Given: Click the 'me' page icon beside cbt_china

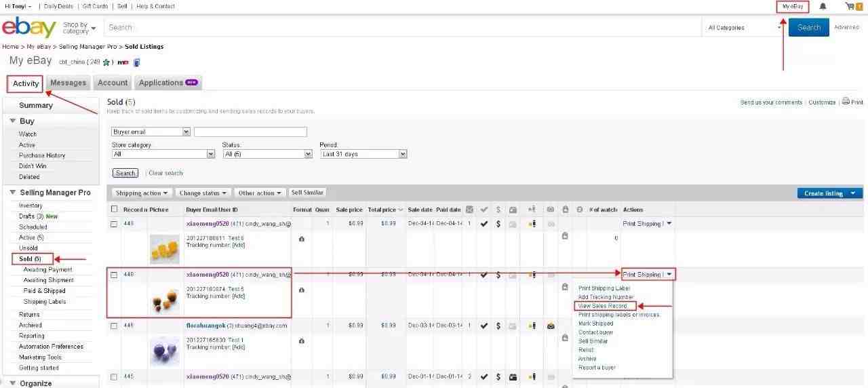Looking at the screenshot, I should click(123, 62).
